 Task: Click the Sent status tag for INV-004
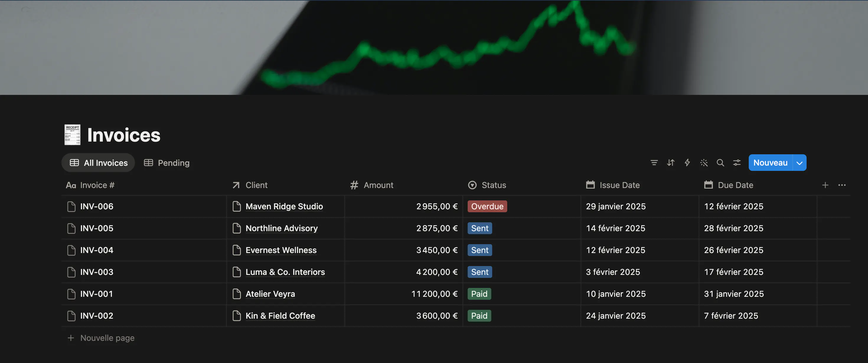click(479, 250)
